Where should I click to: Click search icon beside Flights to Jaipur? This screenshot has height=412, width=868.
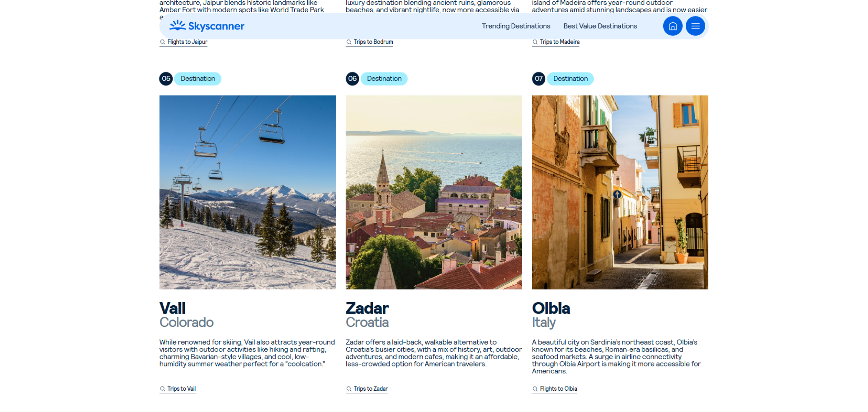163,42
